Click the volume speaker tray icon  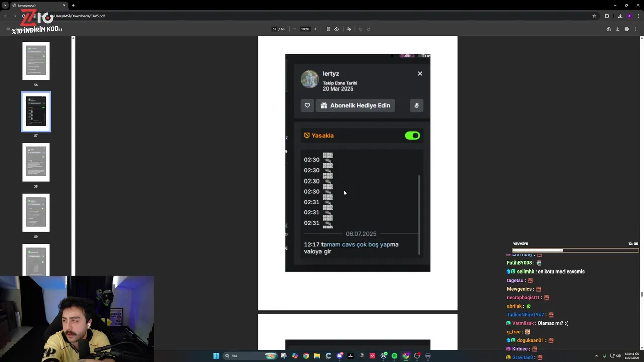[618, 356]
